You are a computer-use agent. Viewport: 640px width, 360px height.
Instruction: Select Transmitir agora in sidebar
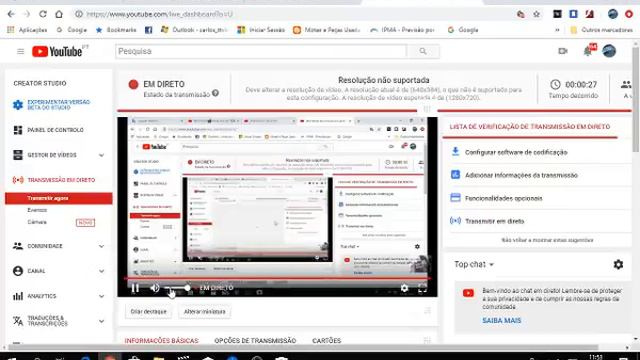59,198
